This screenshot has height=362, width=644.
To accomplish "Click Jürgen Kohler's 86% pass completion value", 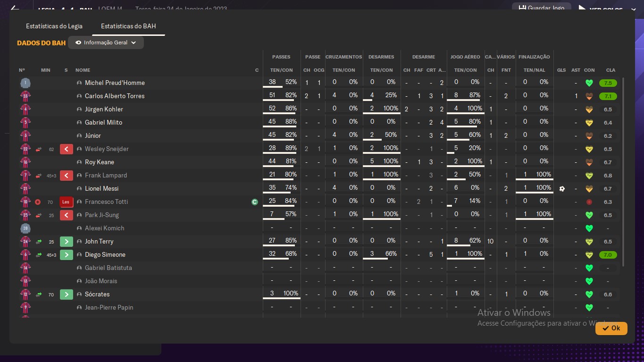I will click(x=291, y=109).
